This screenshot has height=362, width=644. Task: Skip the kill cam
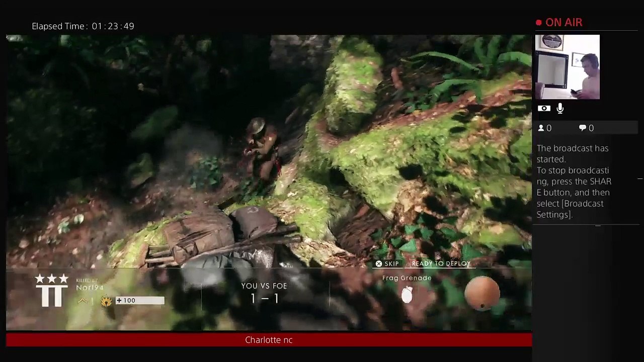click(387, 263)
